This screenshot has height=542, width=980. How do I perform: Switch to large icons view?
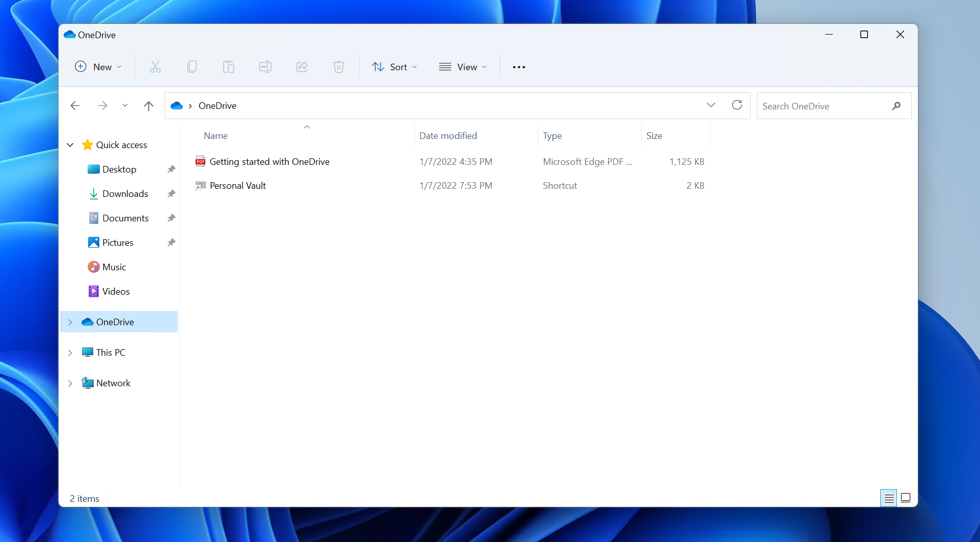tap(906, 498)
